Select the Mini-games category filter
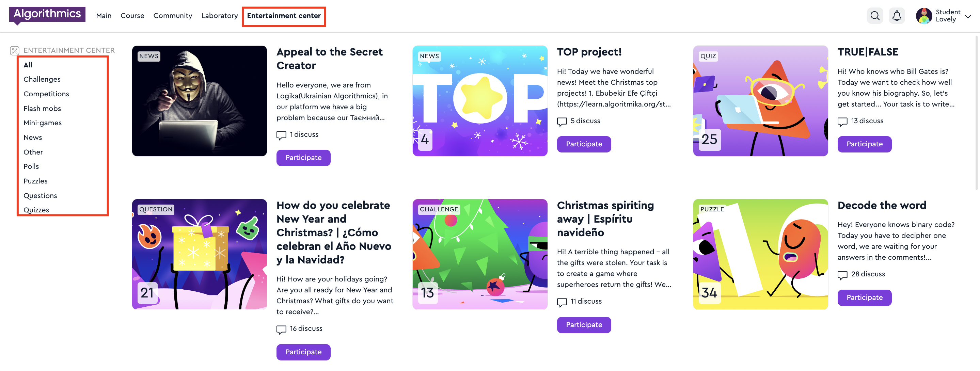 point(43,123)
